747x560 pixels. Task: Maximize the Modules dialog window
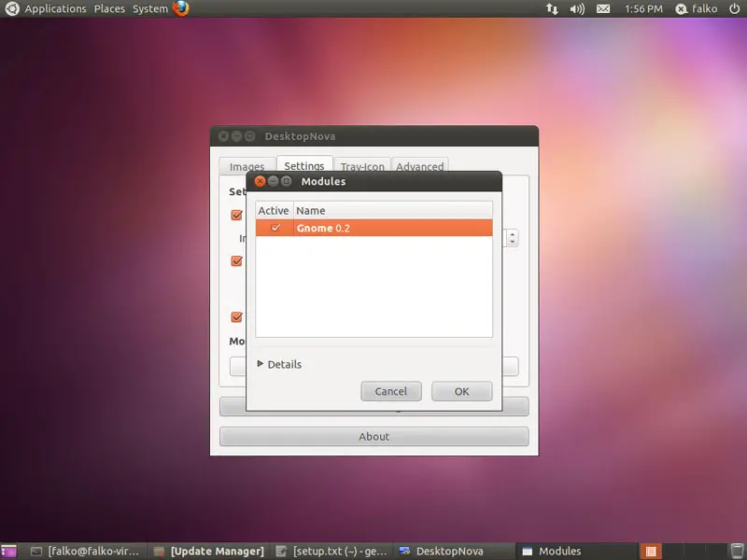point(286,181)
